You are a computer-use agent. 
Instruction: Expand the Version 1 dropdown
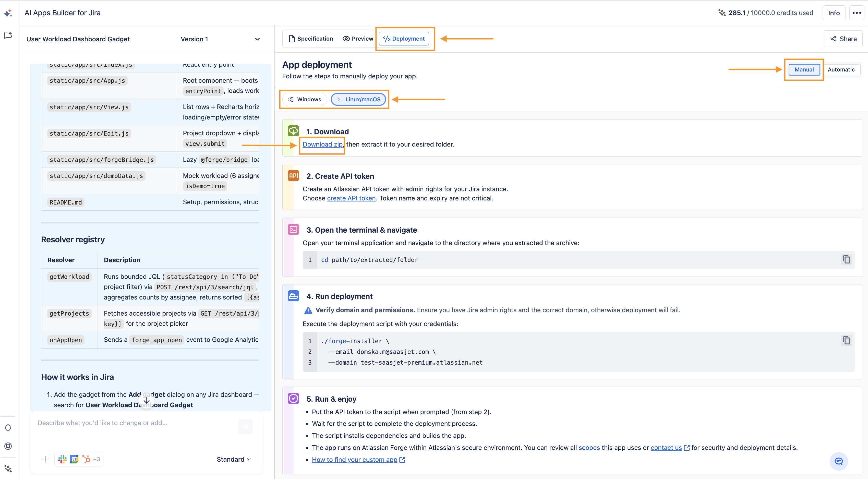(221, 39)
